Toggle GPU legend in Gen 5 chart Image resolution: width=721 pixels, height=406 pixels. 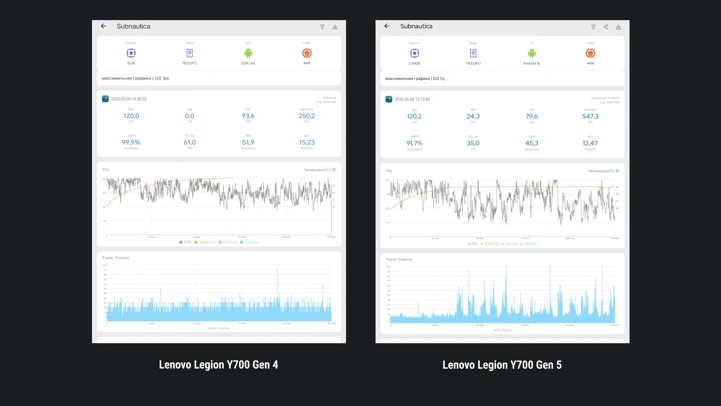(x=528, y=244)
